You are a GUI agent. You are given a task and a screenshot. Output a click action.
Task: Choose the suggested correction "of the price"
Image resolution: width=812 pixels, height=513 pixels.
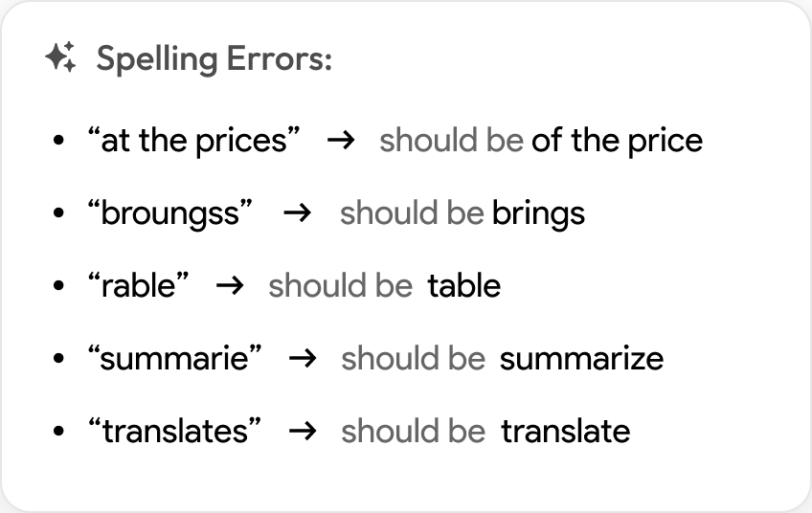click(617, 141)
